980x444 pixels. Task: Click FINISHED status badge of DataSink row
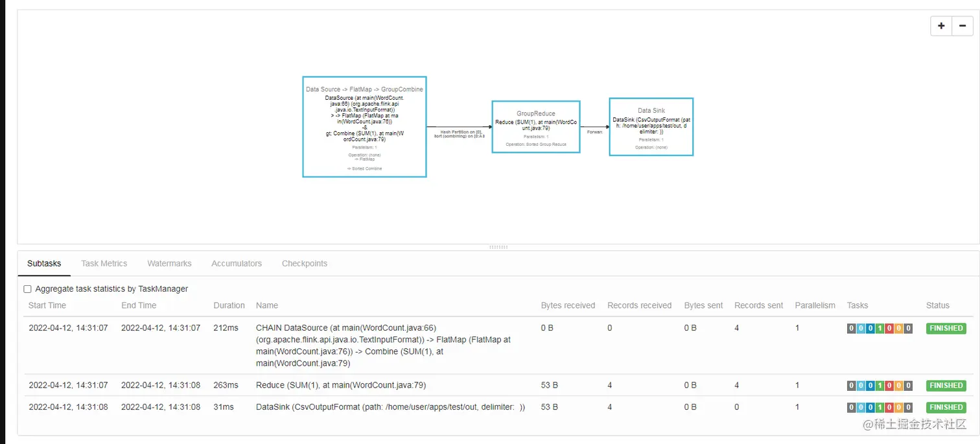946,407
